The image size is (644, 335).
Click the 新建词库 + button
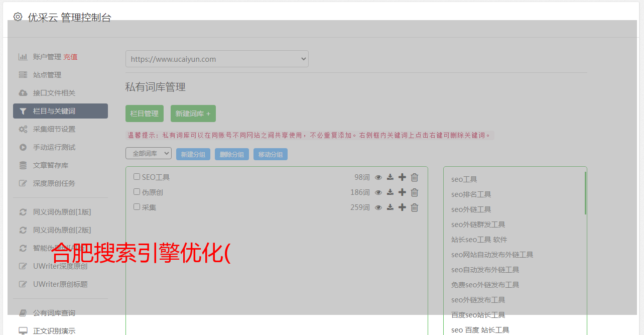pos(193,114)
